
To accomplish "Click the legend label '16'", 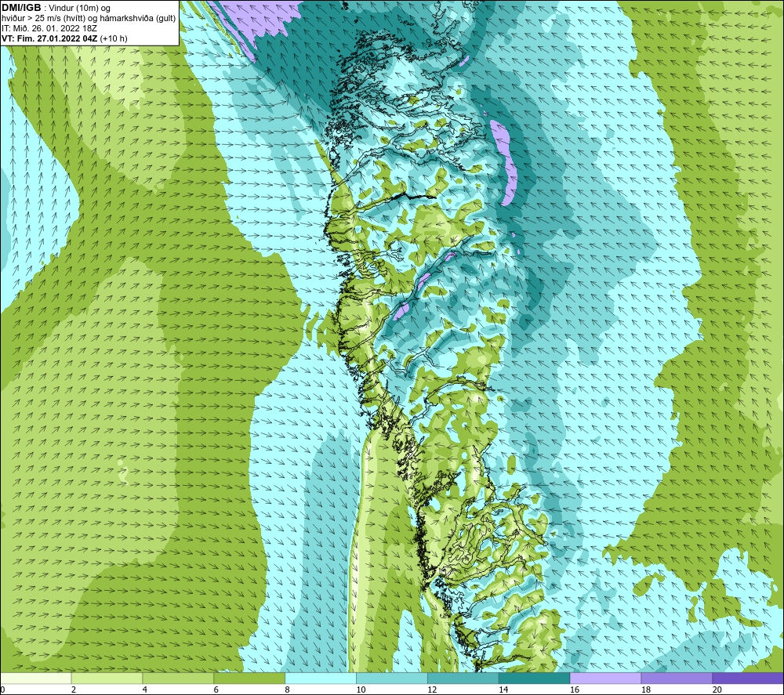I will click(575, 690).
